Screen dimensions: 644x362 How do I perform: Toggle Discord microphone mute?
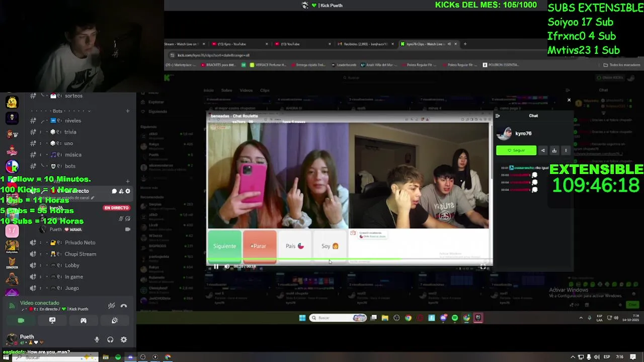point(97,340)
